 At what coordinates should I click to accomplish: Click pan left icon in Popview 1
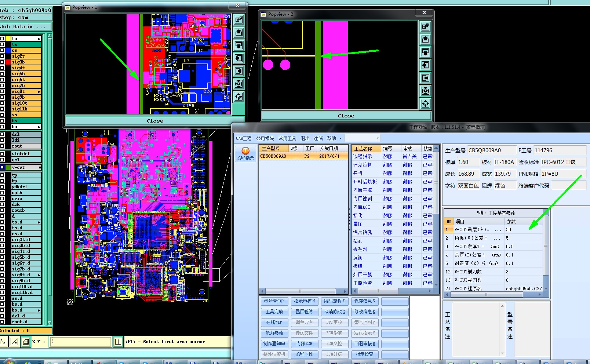(238, 58)
